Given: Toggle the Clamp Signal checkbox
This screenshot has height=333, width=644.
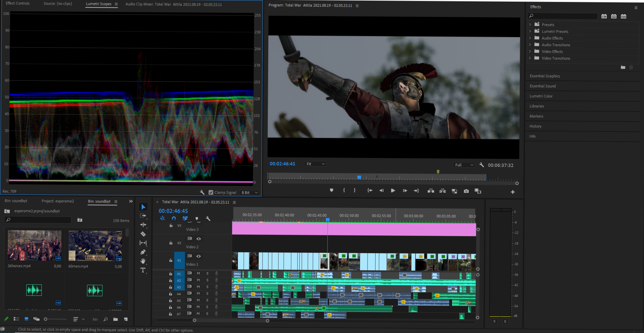Looking at the screenshot, I should (x=211, y=192).
